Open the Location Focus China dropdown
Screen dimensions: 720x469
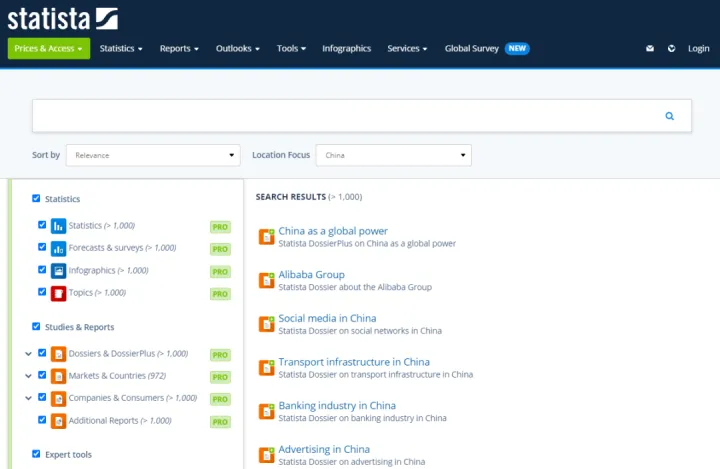click(394, 155)
